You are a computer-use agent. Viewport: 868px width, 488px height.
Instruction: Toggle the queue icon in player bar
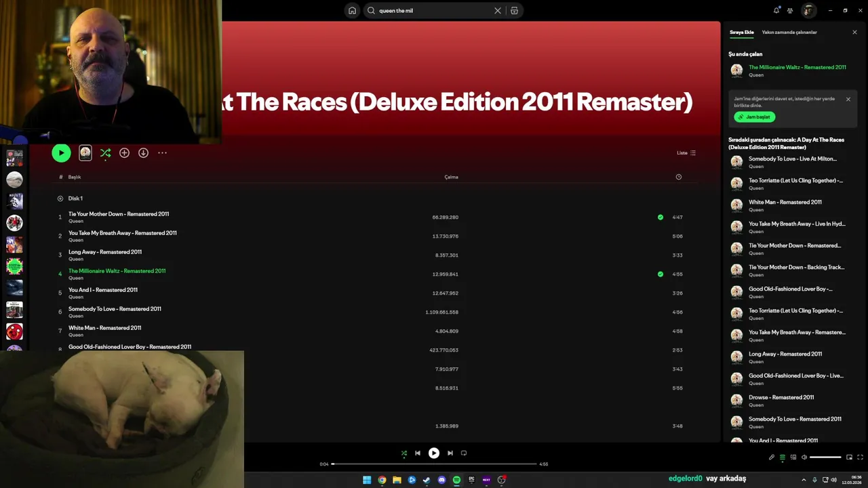782,457
